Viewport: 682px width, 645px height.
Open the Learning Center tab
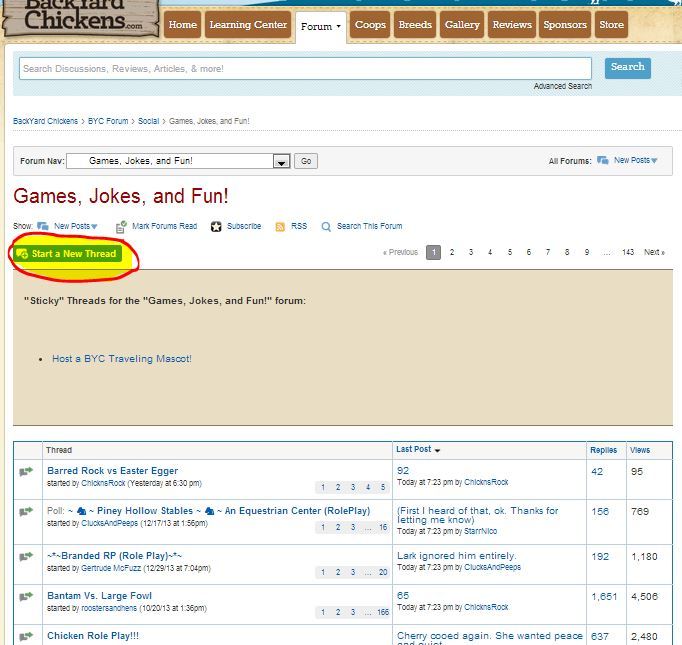coord(248,25)
